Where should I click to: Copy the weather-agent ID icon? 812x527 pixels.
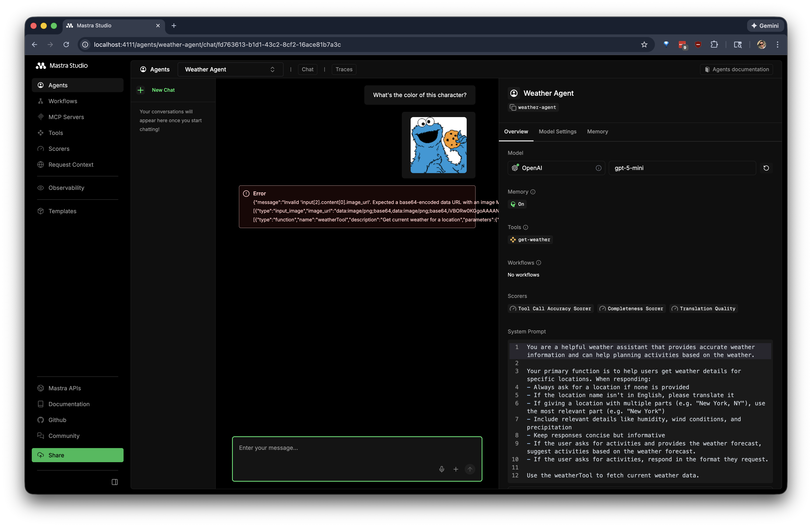(x=513, y=107)
